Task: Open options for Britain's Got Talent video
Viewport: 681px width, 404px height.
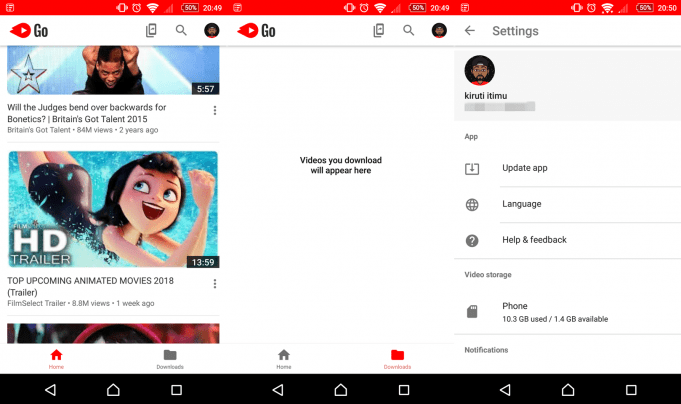Action: coord(215,110)
